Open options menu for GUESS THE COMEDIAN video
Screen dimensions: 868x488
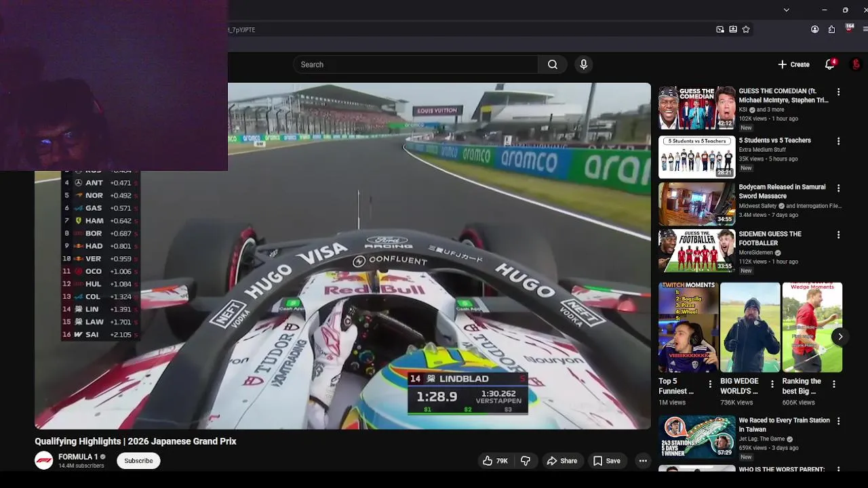[x=838, y=91]
